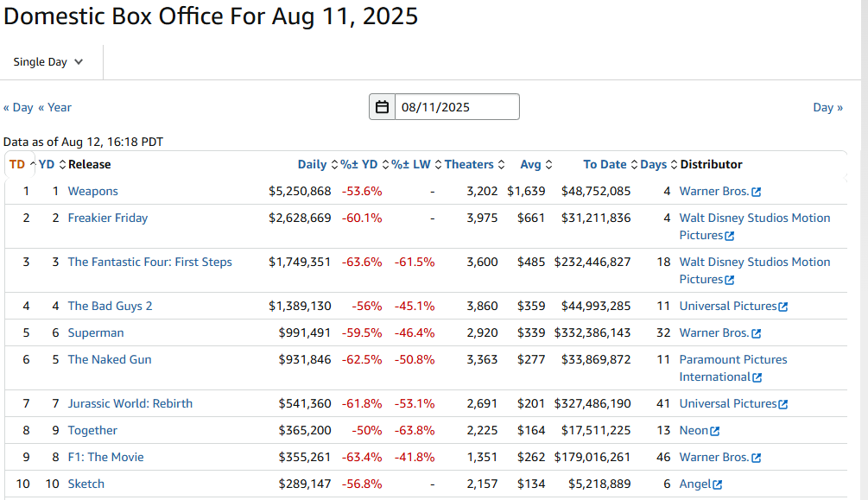The width and height of the screenshot is (868, 500).
Task: Click Fantastic Four to-date total $232,446,827
Action: pyautogui.click(x=592, y=262)
